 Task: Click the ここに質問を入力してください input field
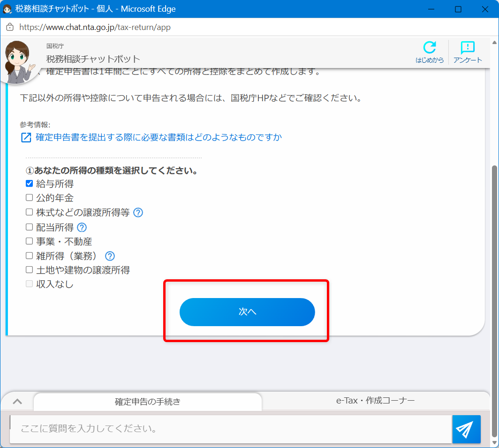click(x=231, y=429)
